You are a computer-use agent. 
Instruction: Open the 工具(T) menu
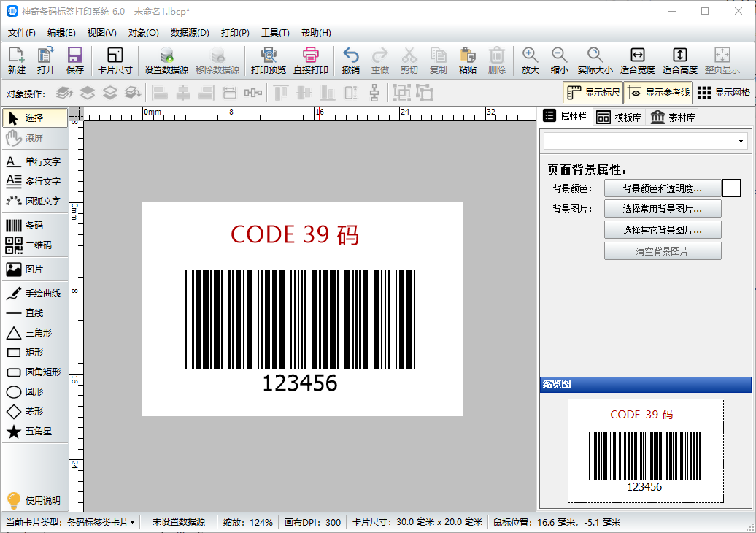click(275, 33)
